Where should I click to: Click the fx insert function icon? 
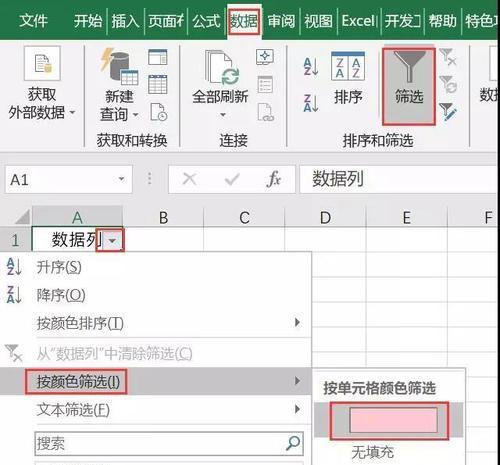273,179
